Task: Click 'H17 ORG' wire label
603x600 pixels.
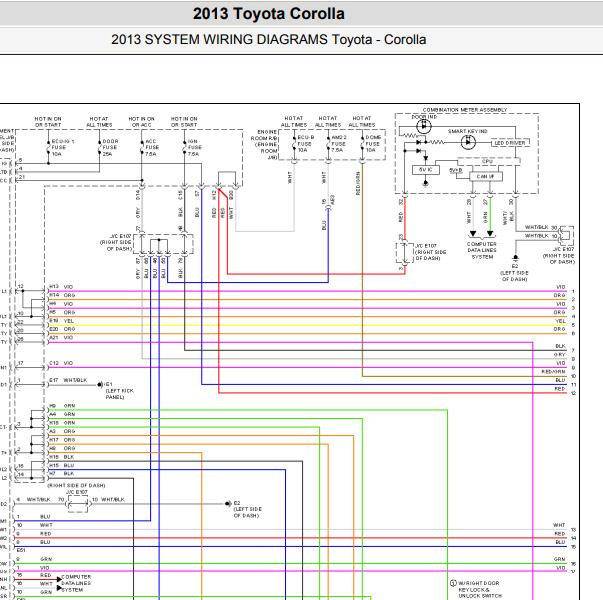Action: (62, 440)
